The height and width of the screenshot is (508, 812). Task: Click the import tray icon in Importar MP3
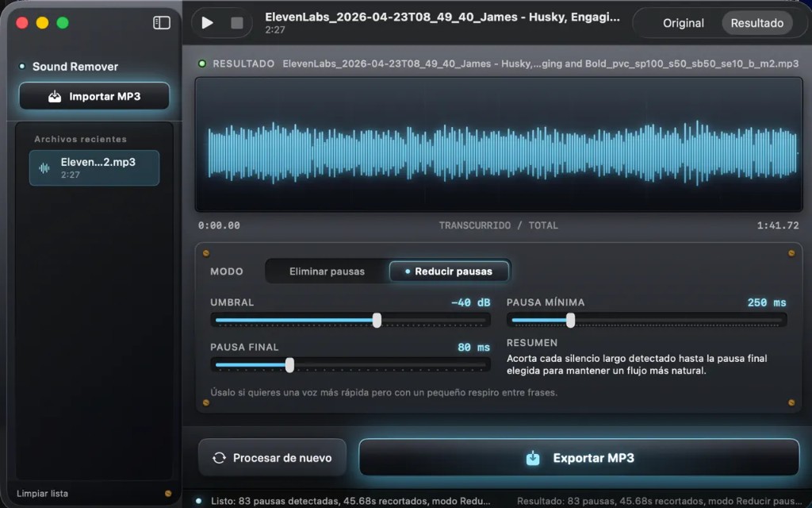point(55,96)
